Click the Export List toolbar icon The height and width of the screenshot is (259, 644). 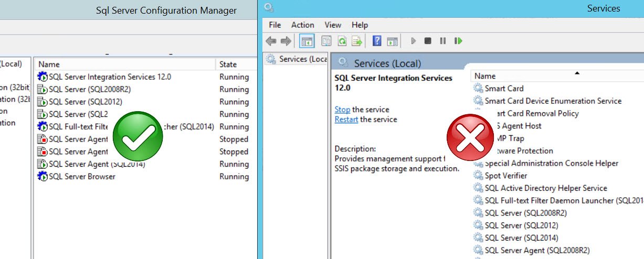[357, 41]
